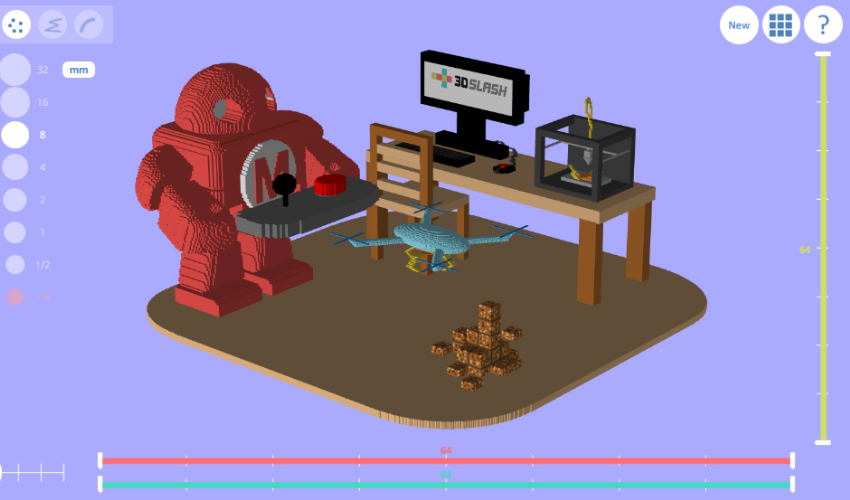Choose size 1 circle

(15, 232)
